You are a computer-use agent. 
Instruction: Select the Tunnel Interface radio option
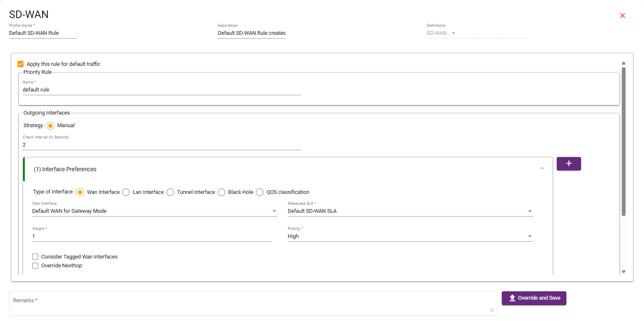click(x=170, y=192)
